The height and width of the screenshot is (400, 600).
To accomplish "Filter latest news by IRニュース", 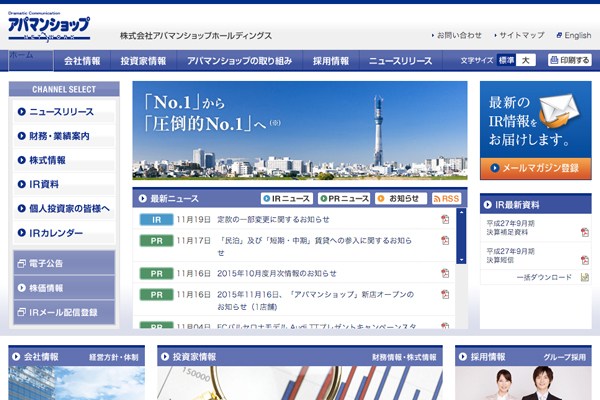I will click(x=287, y=199).
